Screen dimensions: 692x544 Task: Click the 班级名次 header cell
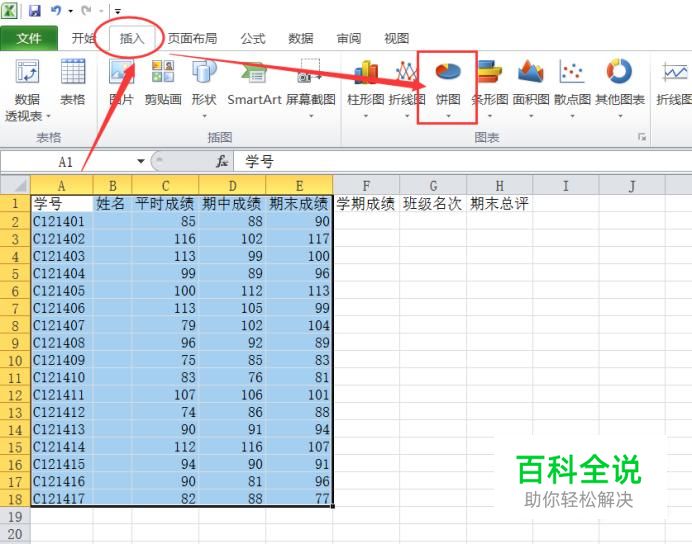(433, 203)
